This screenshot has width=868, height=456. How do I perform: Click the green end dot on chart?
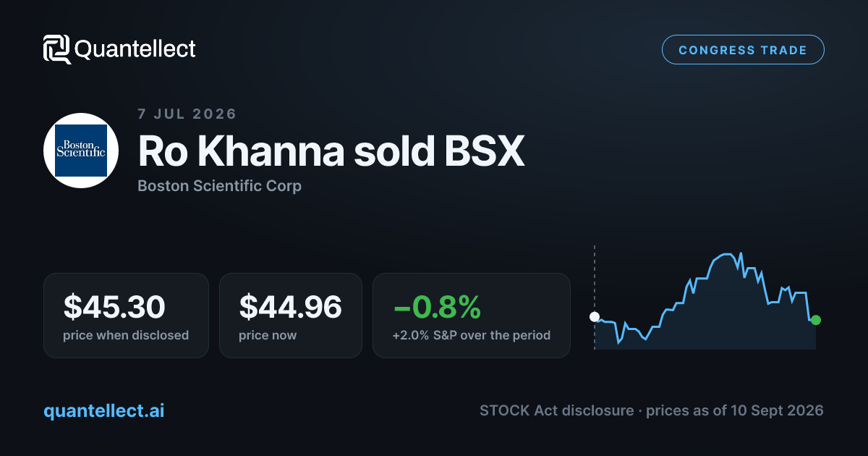(816, 320)
